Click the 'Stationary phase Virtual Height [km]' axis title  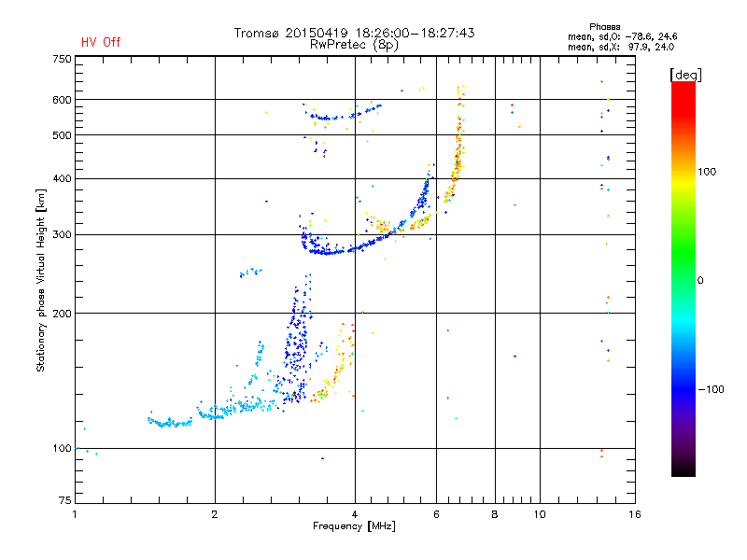tap(40, 280)
